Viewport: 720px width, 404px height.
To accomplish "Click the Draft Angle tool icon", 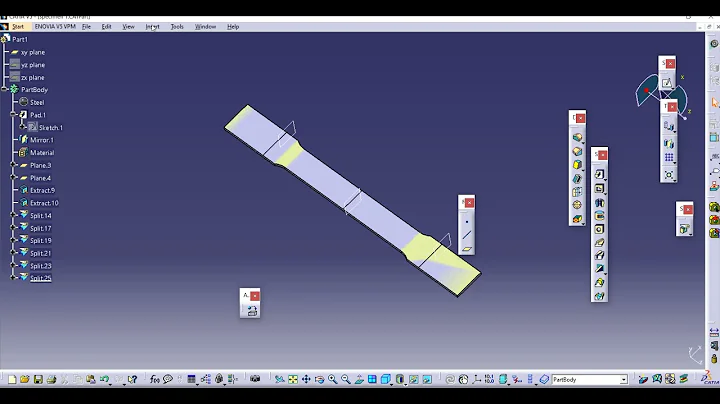I will 577,165.
